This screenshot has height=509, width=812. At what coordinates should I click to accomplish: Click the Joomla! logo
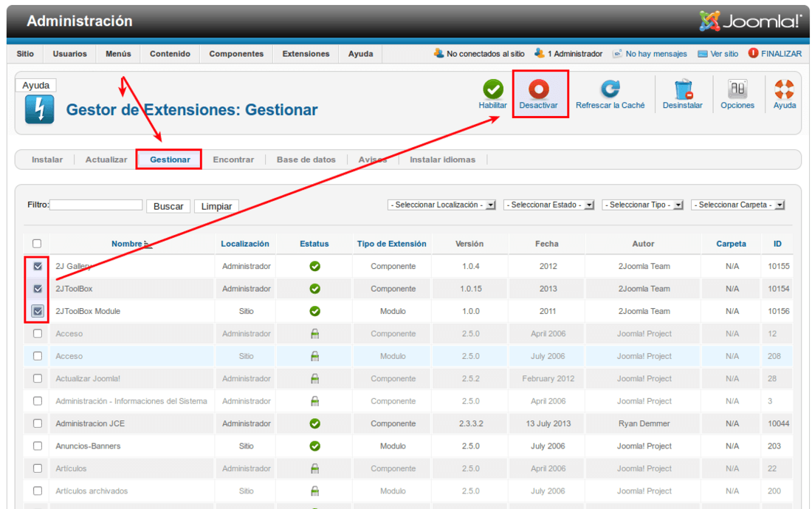(750, 21)
